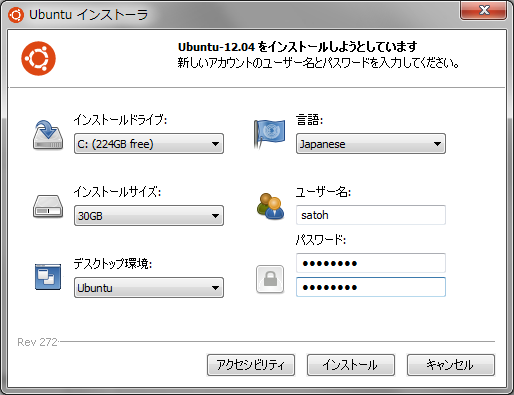Click the アクセシビリティ button
Image resolution: width=514 pixels, height=395 pixels.
click(x=251, y=365)
